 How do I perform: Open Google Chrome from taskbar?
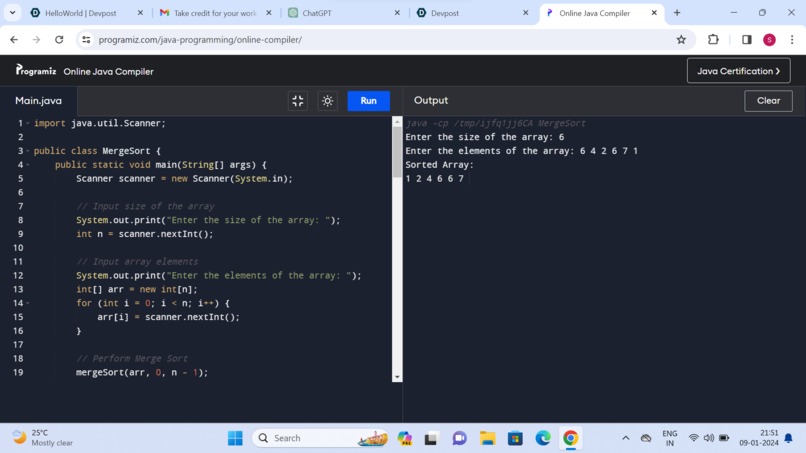(570, 438)
